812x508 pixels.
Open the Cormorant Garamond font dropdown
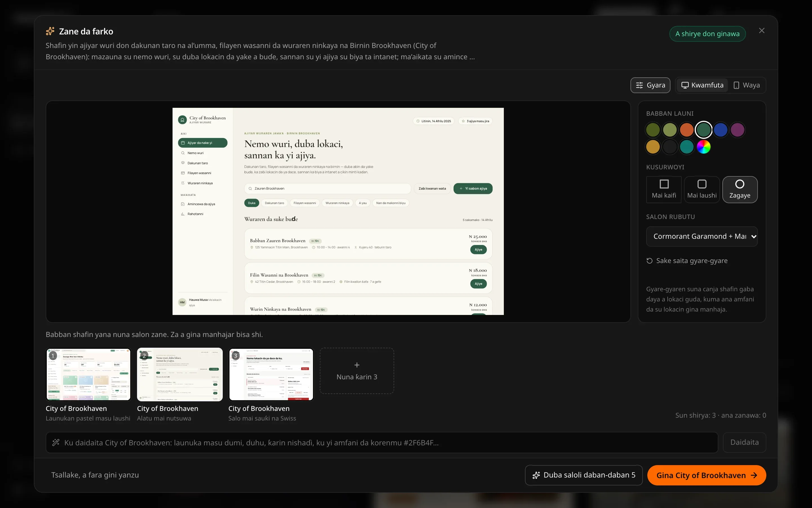(x=702, y=237)
